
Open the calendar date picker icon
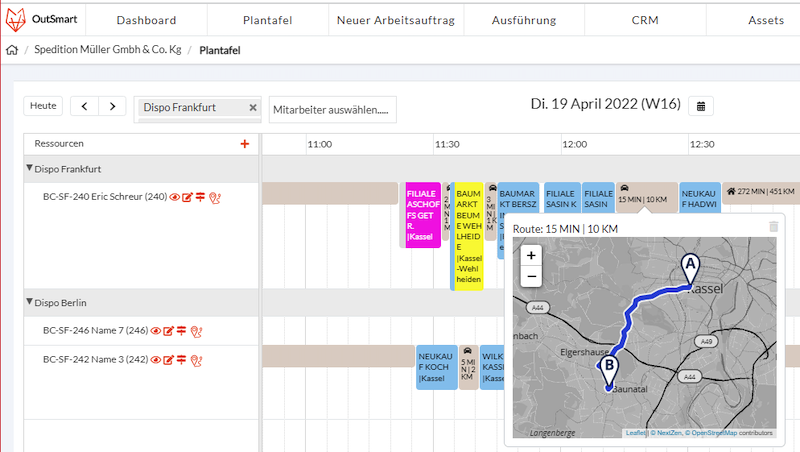click(701, 106)
